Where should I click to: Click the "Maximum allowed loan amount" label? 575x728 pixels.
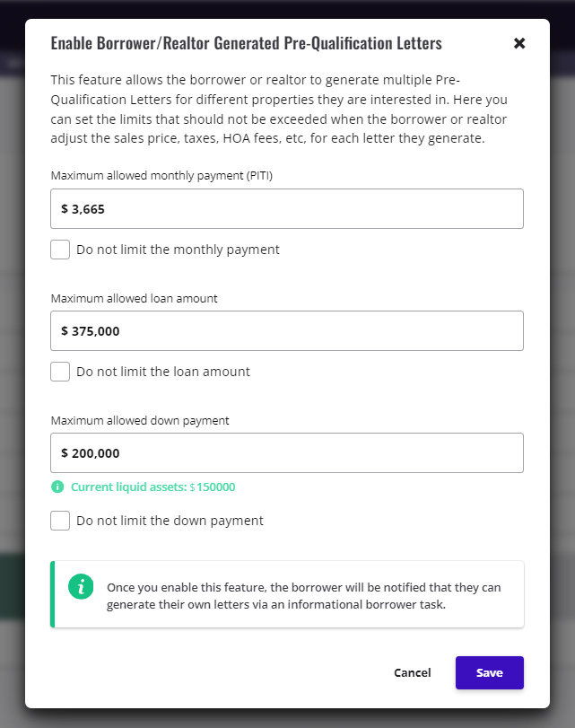135,298
